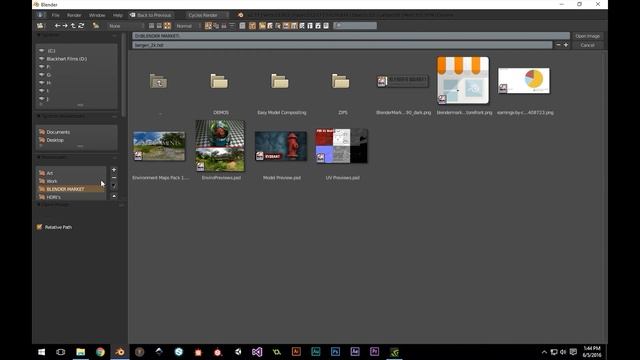Switch to thumbnail display mode
The width and height of the screenshot is (640, 360).
(x=167, y=26)
